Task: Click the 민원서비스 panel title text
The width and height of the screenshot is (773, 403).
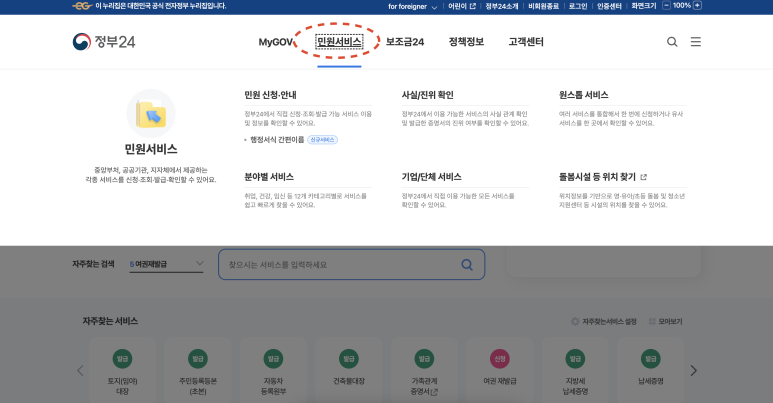Action: [151, 149]
